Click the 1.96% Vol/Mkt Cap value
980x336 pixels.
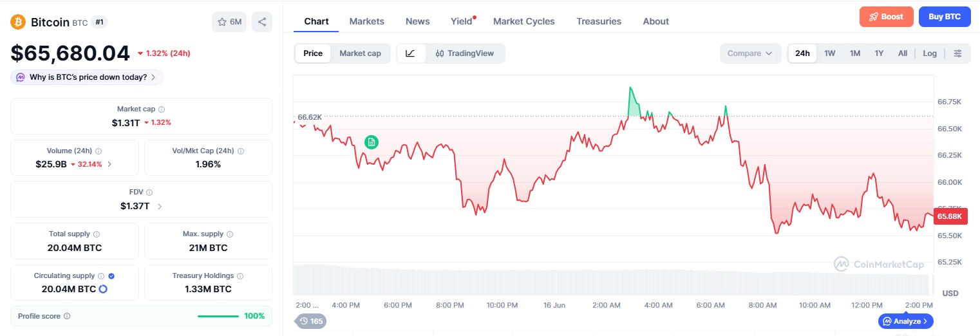[x=208, y=164]
